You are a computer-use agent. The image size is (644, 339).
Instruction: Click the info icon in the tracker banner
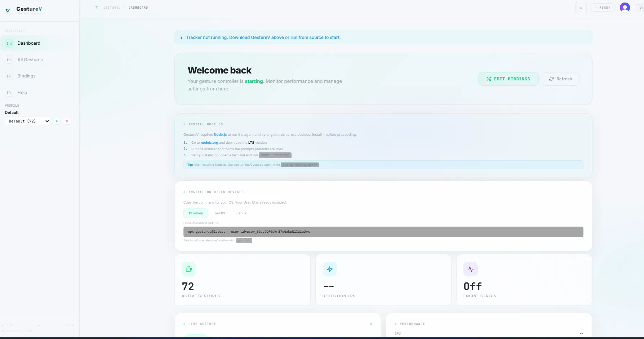tap(181, 37)
